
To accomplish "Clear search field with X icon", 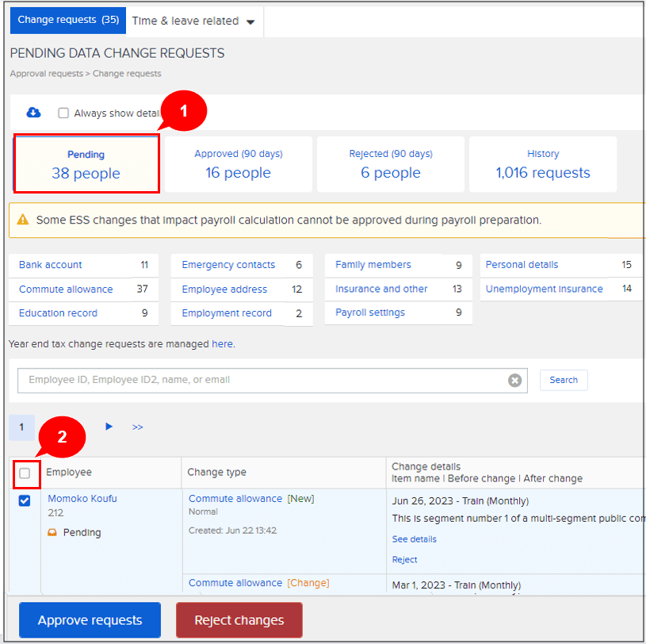I will point(514,380).
